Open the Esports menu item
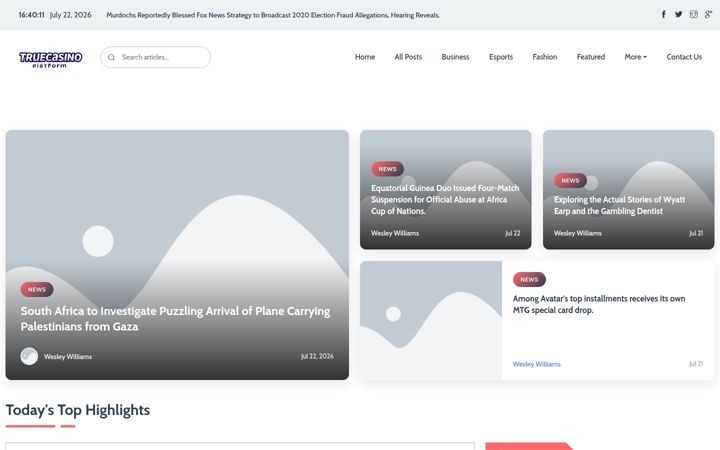The height and width of the screenshot is (450, 720). tap(501, 57)
